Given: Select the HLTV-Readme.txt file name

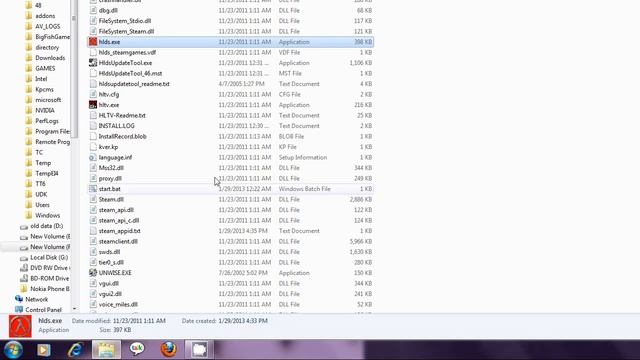Looking at the screenshot, I should (x=122, y=115).
